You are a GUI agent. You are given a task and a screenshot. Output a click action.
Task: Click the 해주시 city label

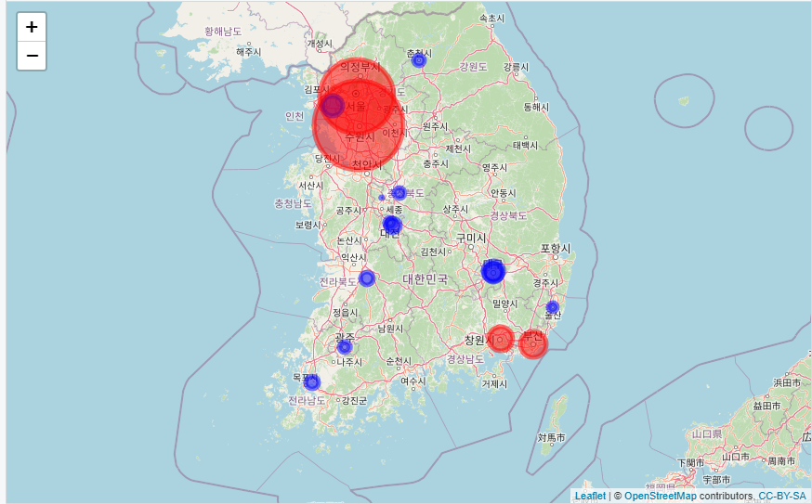pyautogui.click(x=249, y=52)
